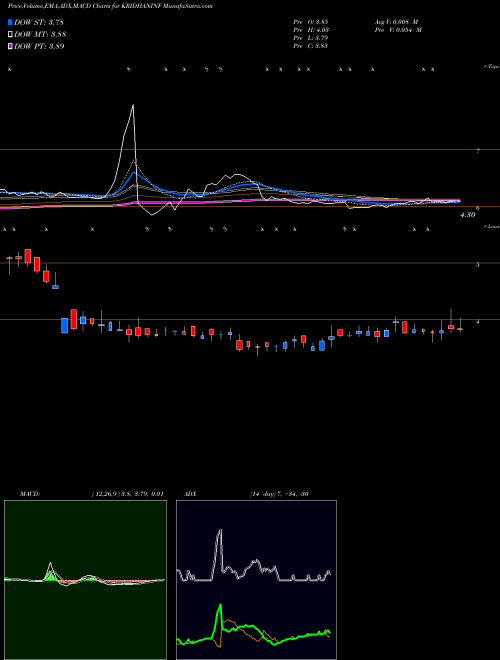The height and width of the screenshot is (660, 500).
Task: Click the price axis label 5
Action: 478,265
